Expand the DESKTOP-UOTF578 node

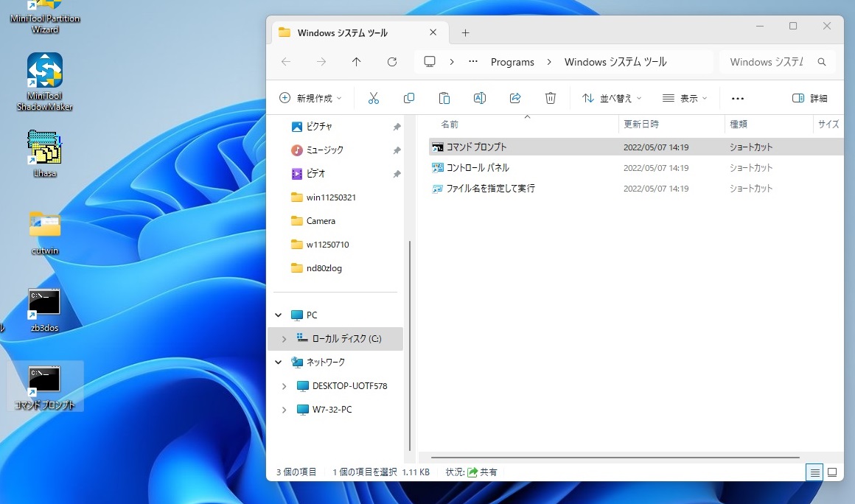pos(284,386)
